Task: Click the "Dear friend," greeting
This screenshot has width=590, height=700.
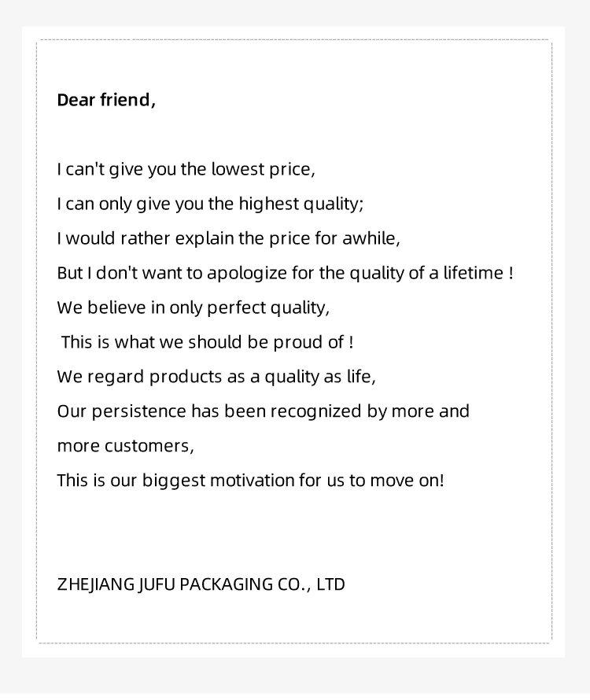Action: (x=106, y=100)
